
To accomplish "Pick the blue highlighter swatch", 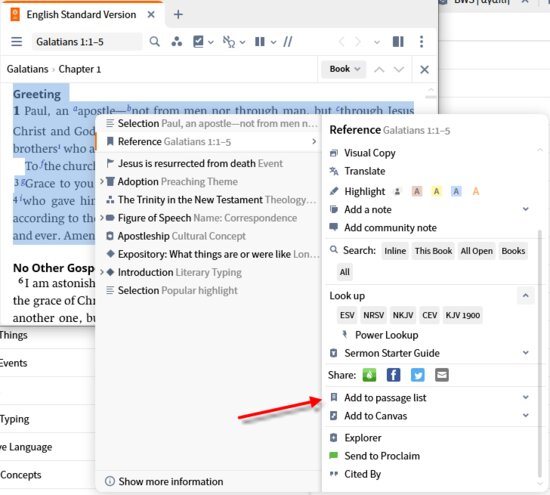I will pyautogui.click(x=456, y=192).
